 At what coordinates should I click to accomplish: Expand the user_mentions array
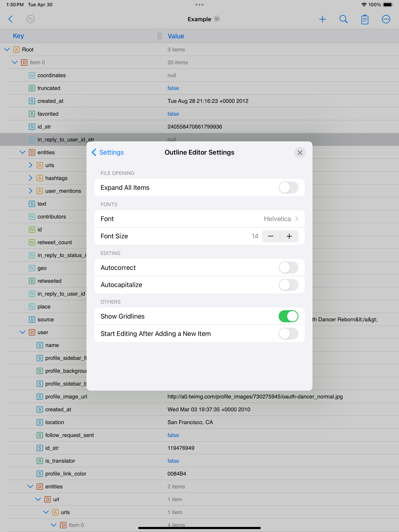click(30, 191)
